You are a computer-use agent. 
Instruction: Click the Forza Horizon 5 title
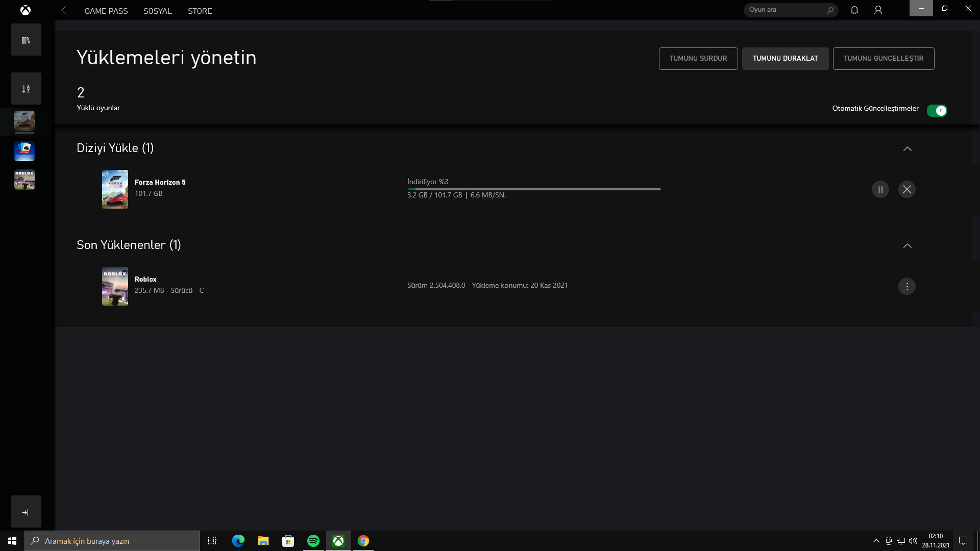click(x=160, y=182)
